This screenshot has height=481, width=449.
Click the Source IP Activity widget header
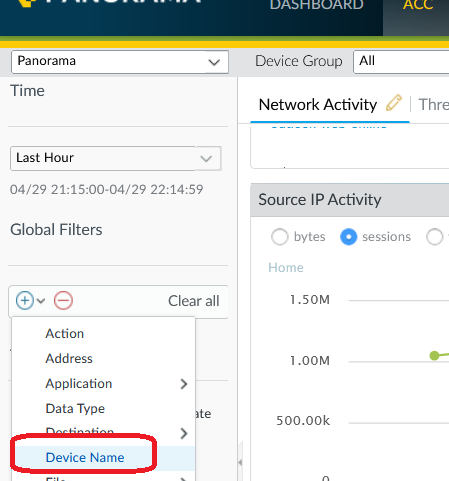tap(350, 200)
